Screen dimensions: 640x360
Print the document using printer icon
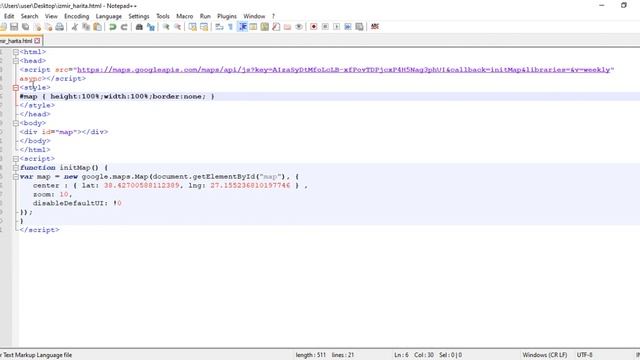[x=60, y=27]
